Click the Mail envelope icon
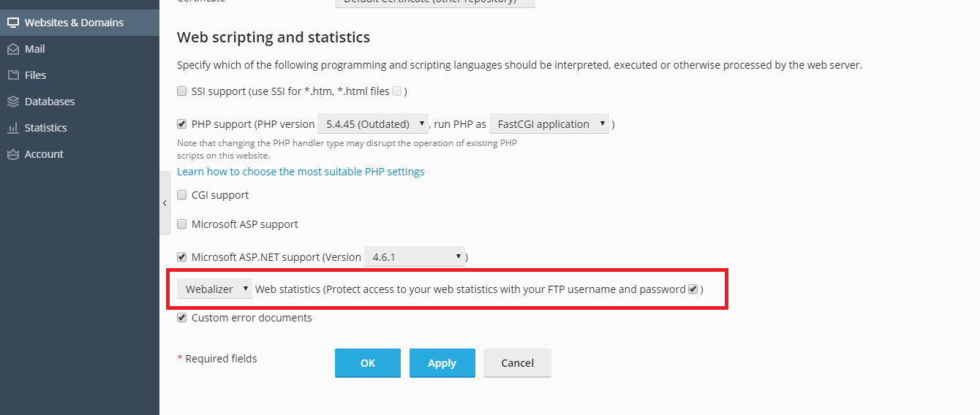This screenshot has height=415, width=980. [x=12, y=49]
